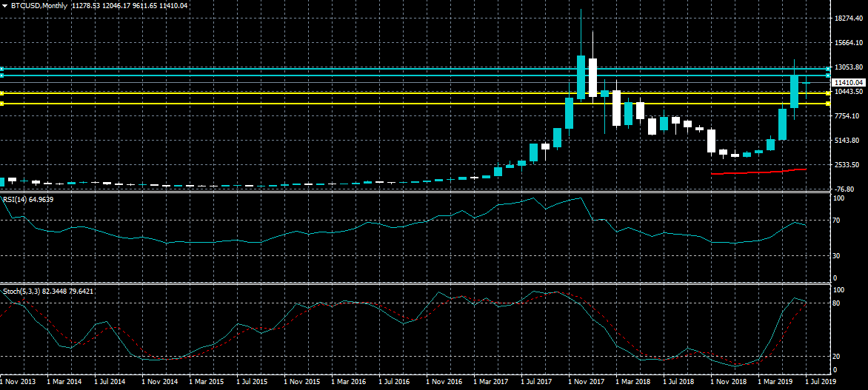Click the upper cyan line's right handle
This screenshot has width=868, height=390.
[x=827, y=69]
